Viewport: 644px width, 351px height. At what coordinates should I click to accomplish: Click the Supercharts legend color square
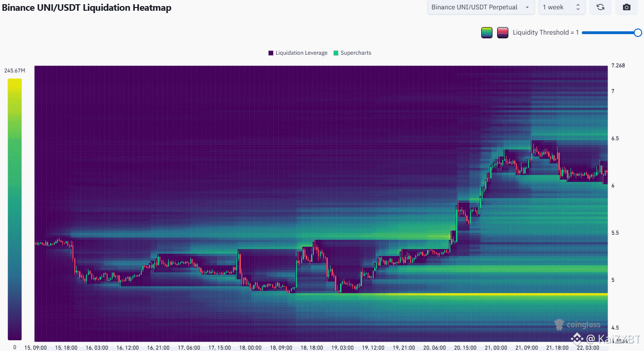(x=335, y=53)
